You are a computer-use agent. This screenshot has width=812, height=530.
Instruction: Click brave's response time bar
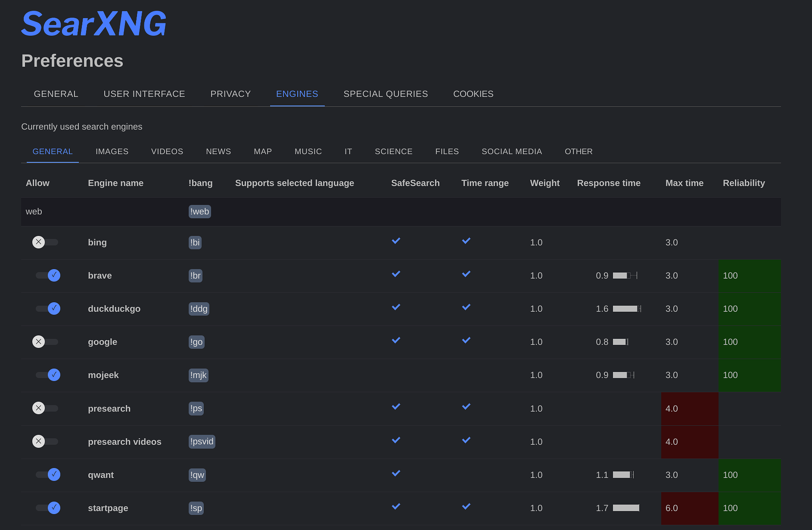point(625,276)
